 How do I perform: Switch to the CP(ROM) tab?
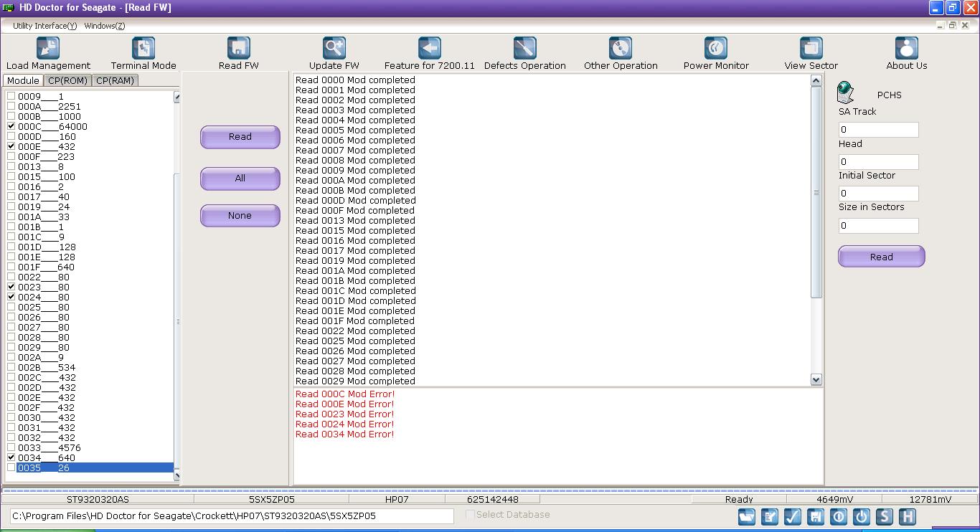click(x=67, y=80)
